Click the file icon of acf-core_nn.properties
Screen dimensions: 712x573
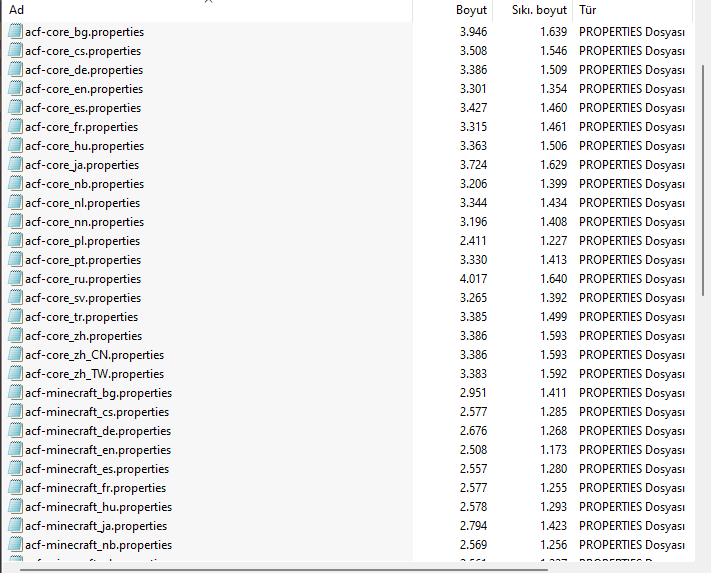[x=15, y=222]
